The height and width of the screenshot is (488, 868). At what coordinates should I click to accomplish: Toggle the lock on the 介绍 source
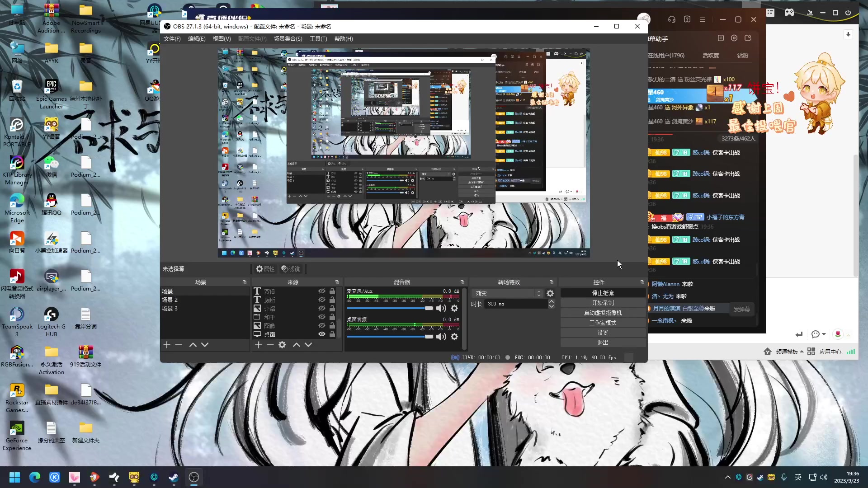[x=332, y=309]
